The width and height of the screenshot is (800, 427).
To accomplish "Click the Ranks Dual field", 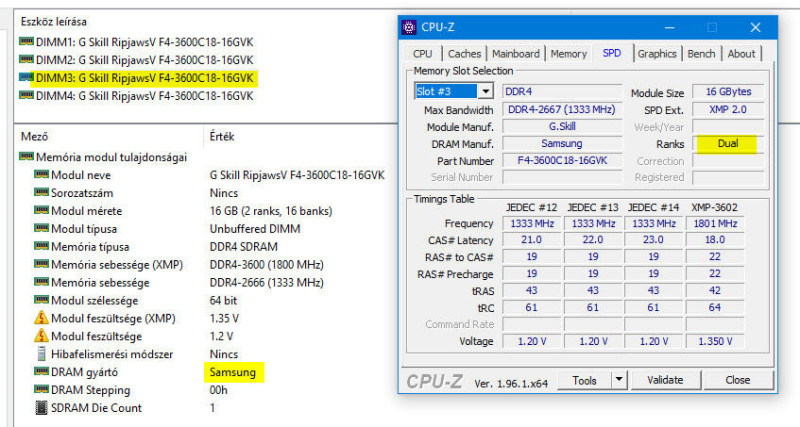I will click(x=728, y=143).
